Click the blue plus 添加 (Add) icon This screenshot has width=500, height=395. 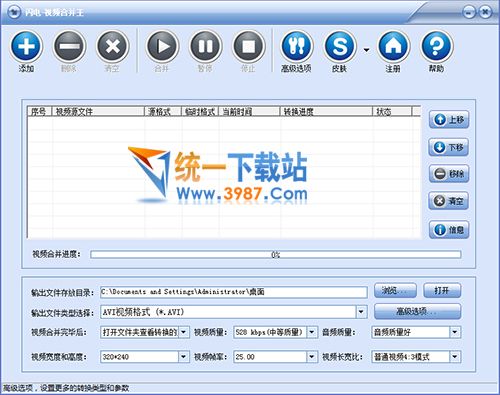(26, 46)
